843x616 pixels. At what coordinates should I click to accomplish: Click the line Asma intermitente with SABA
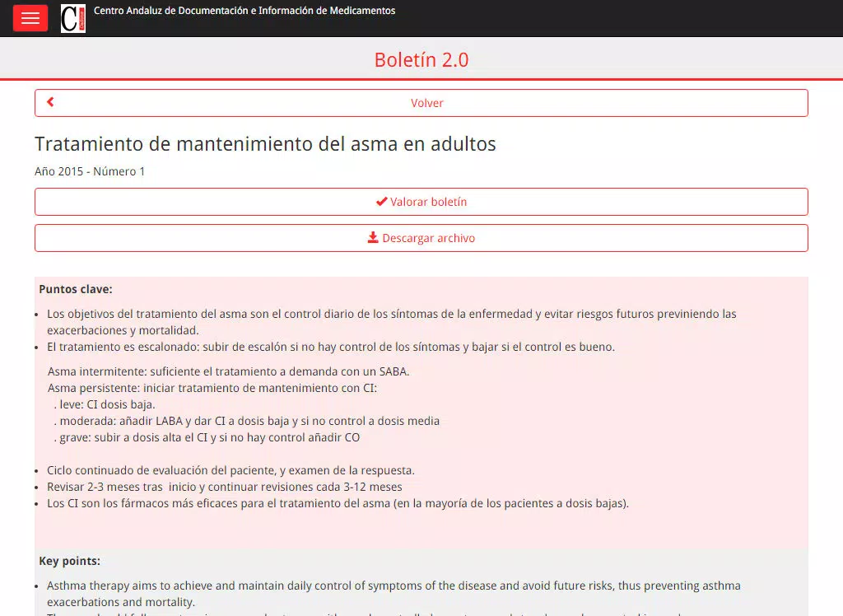(229, 371)
